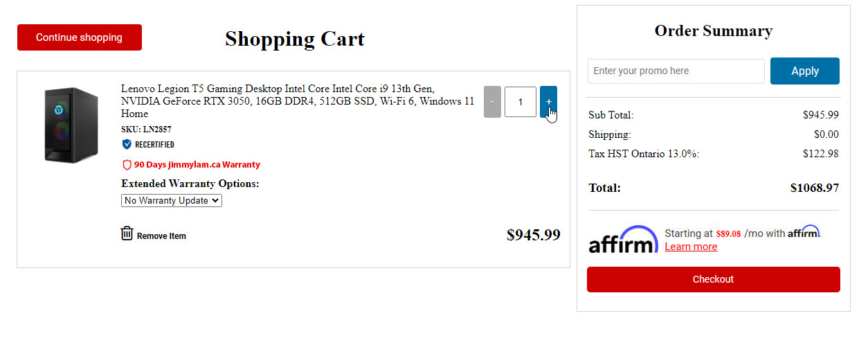Click into the quantity number field
Viewport: 868px width, 363px height.
point(521,102)
